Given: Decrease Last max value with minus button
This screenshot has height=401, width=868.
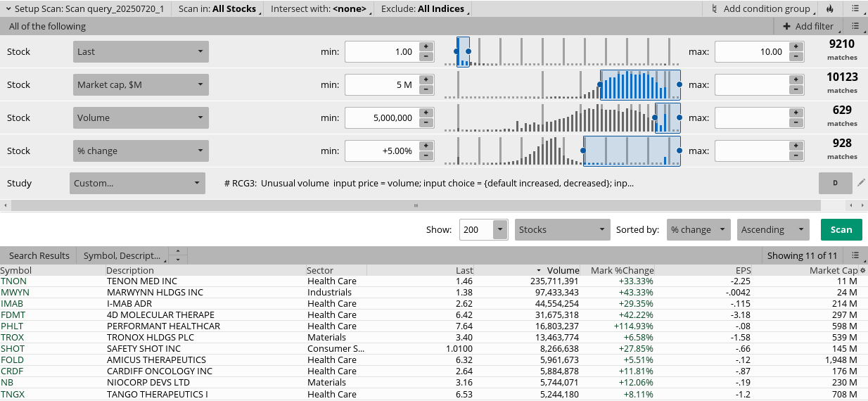Looking at the screenshot, I should [x=796, y=57].
